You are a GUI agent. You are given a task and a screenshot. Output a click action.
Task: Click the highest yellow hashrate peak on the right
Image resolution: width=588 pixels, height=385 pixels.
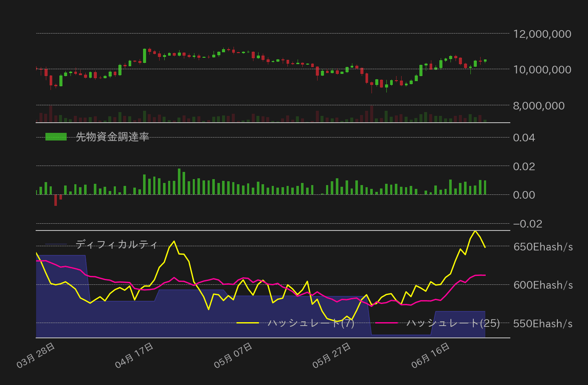click(x=475, y=232)
